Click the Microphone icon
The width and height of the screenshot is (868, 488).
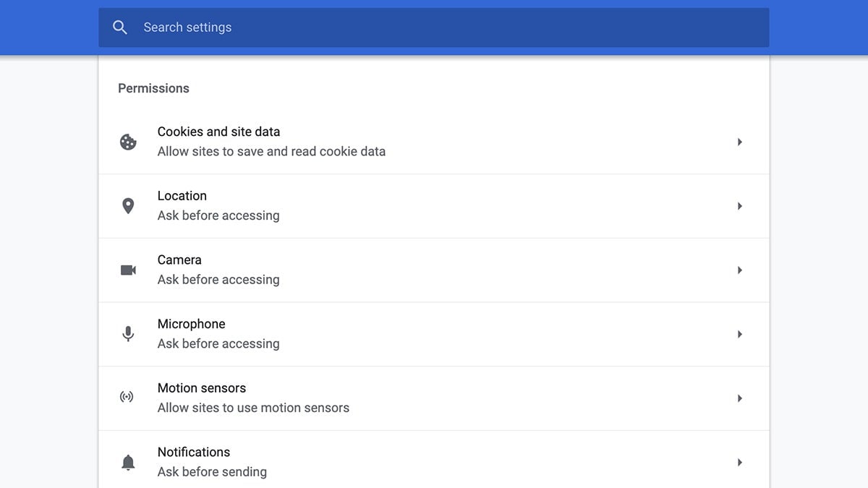click(x=128, y=334)
